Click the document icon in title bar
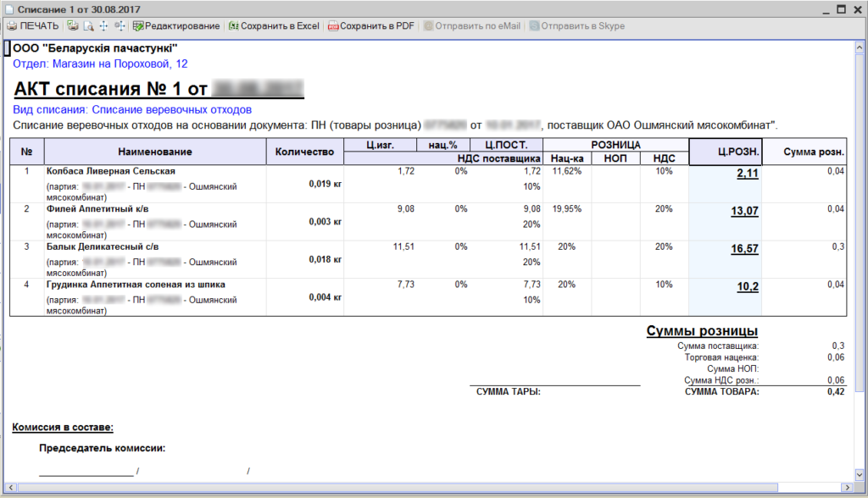 [8, 9]
